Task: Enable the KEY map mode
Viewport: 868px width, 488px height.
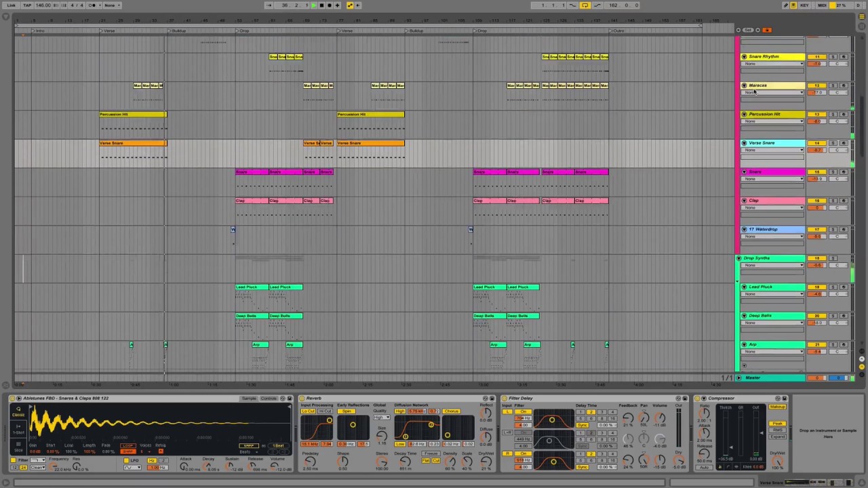Action: point(804,5)
